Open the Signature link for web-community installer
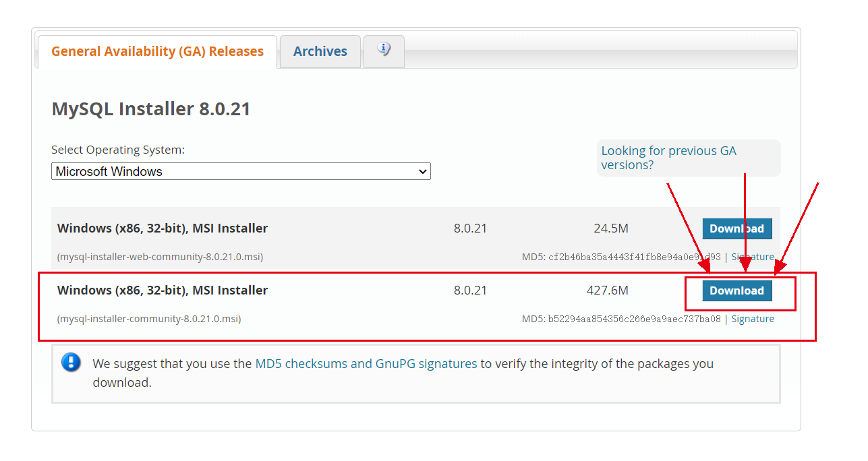Image resolution: width=868 pixels, height=461 pixels. (753, 257)
